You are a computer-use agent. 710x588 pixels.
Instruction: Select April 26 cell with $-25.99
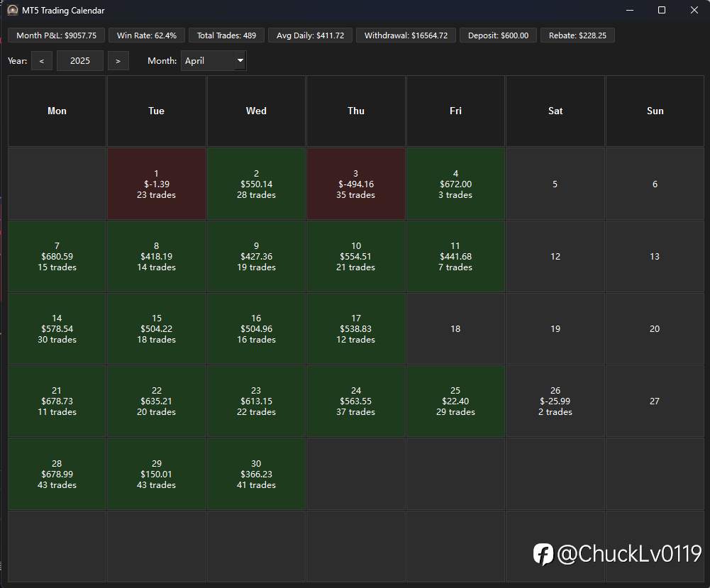pos(555,401)
